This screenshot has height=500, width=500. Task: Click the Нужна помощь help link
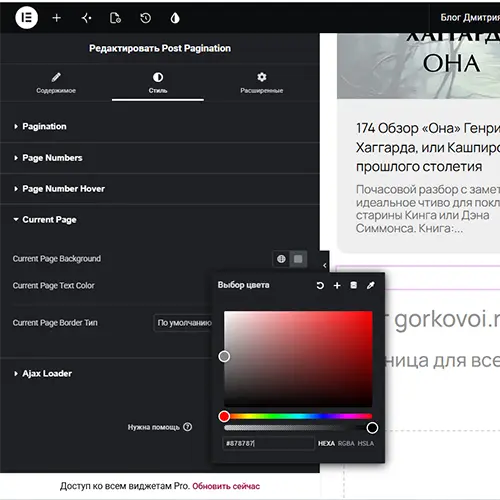coord(154,427)
